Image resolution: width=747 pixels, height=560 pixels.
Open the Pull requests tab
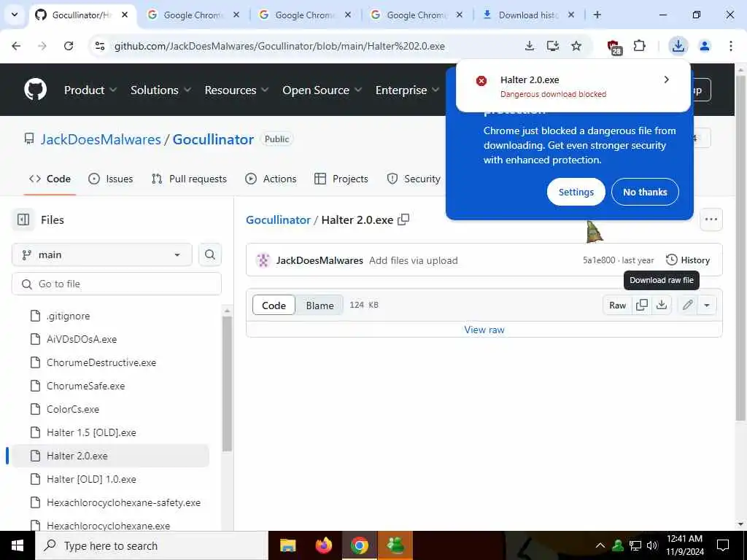(x=189, y=179)
